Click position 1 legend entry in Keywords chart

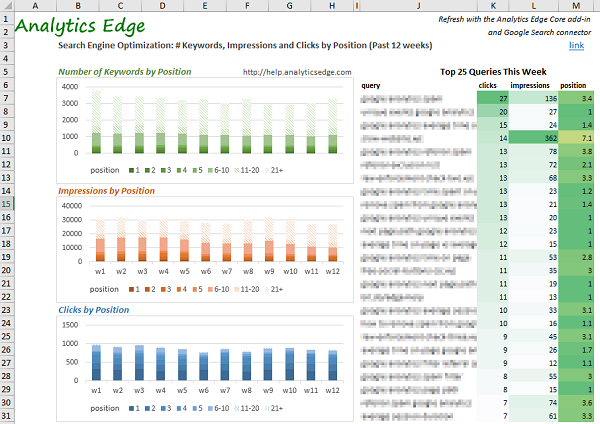pos(134,170)
